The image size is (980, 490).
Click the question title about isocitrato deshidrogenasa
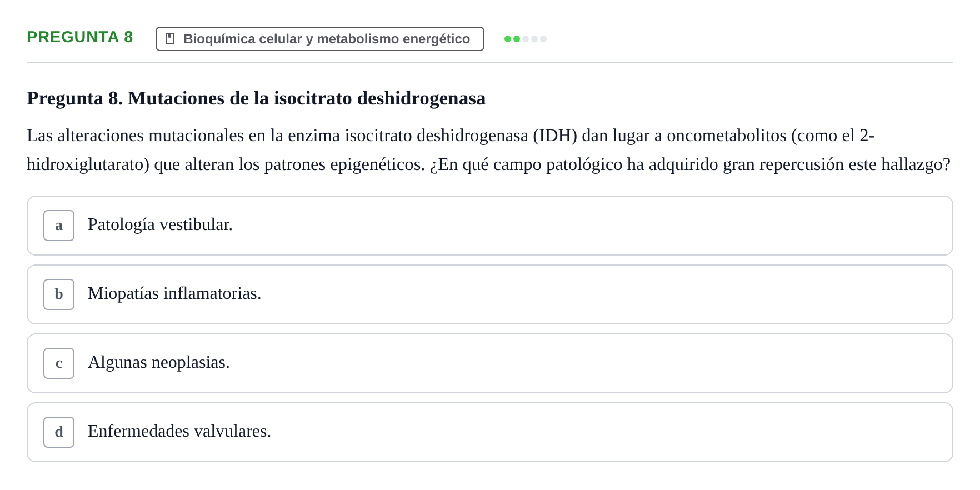(x=256, y=98)
